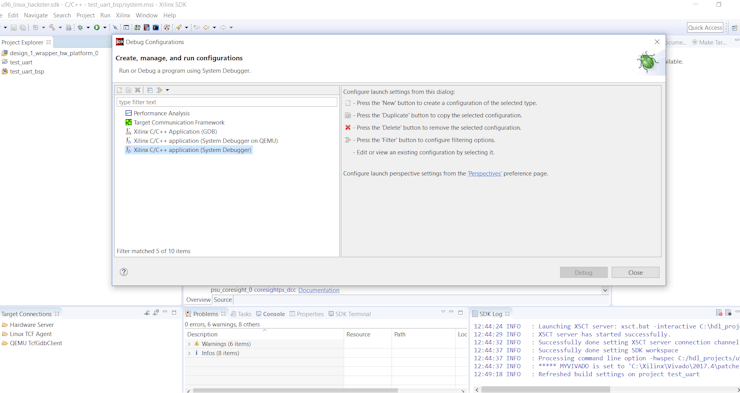Viewport: 740px width, 393px height.
Task: Click the type filter text field
Action: tap(227, 102)
